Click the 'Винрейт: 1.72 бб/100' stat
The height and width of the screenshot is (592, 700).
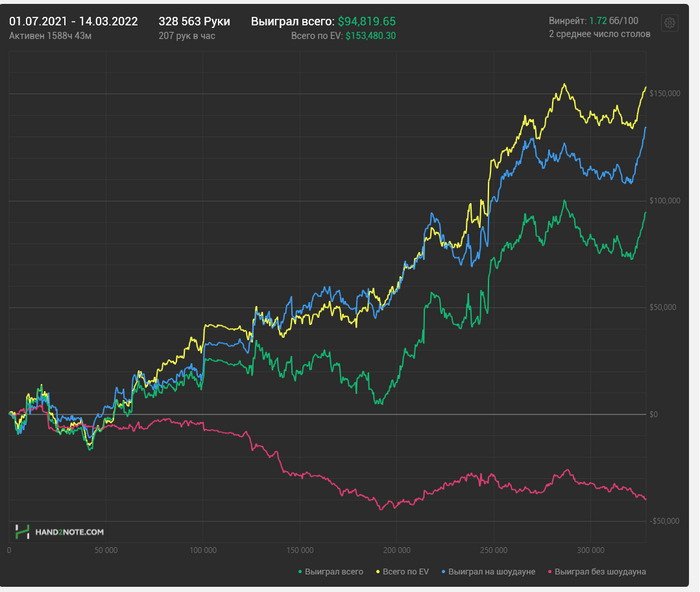click(x=593, y=21)
